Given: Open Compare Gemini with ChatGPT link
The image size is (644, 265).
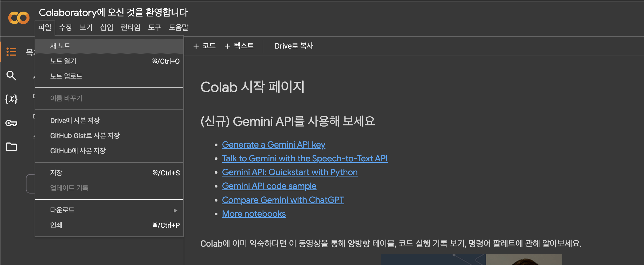Looking at the screenshot, I should coord(283,200).
